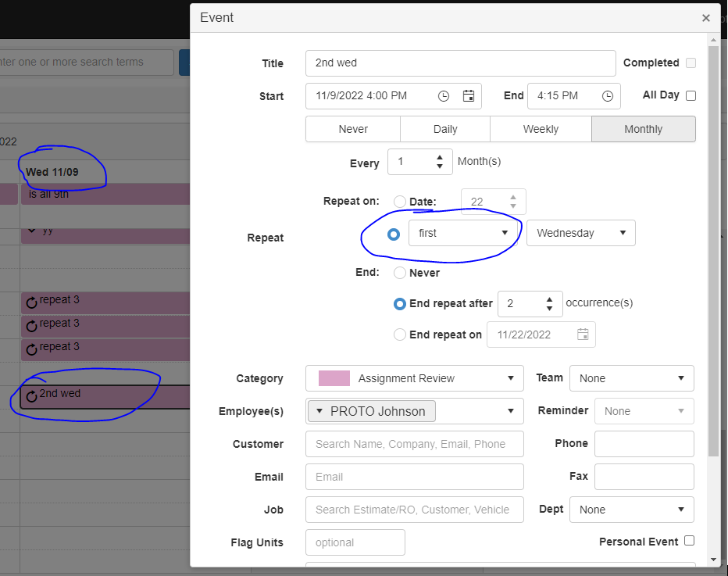Decrease the repeat Date value

(x=513, y=206)
